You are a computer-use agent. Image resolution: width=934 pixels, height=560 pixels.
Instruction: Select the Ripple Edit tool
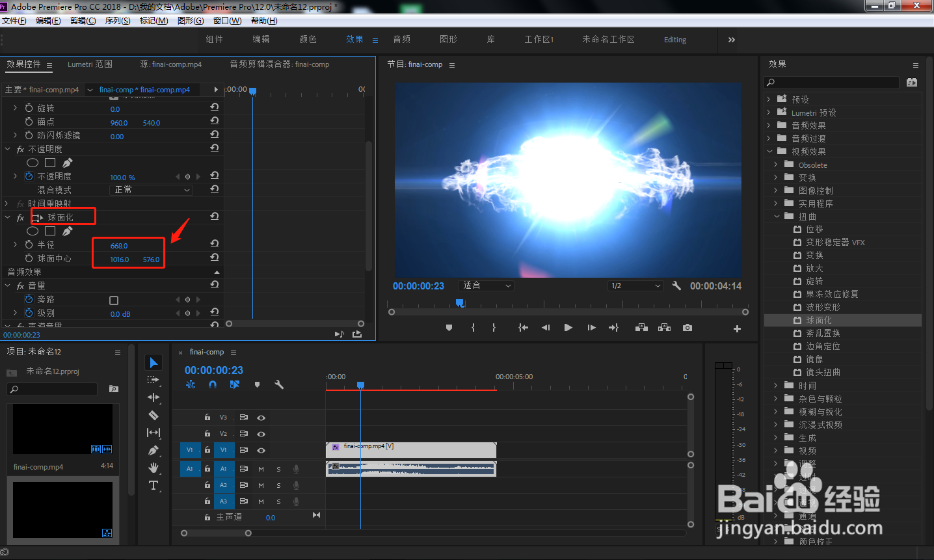(153, 397)
